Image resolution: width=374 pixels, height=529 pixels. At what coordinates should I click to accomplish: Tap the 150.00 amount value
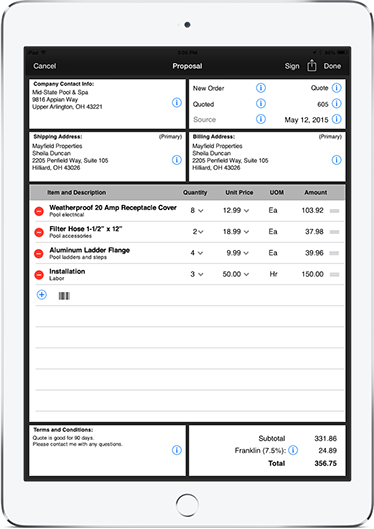[313, 274]
